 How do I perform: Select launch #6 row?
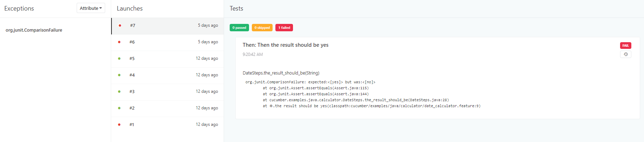click(x=168, y=42)
